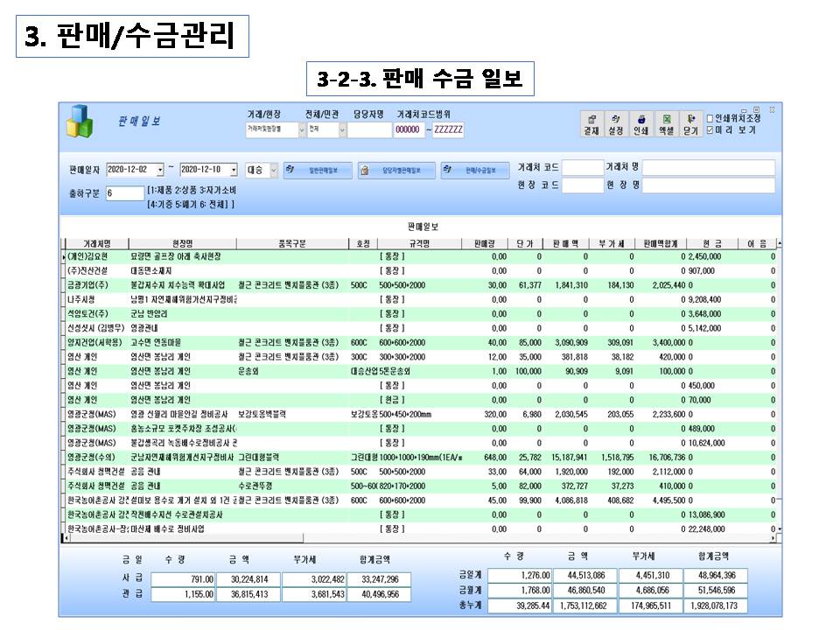Open 전체/민관 dropdown
This screenshot has width=840, height=630.
click(342, 129)
